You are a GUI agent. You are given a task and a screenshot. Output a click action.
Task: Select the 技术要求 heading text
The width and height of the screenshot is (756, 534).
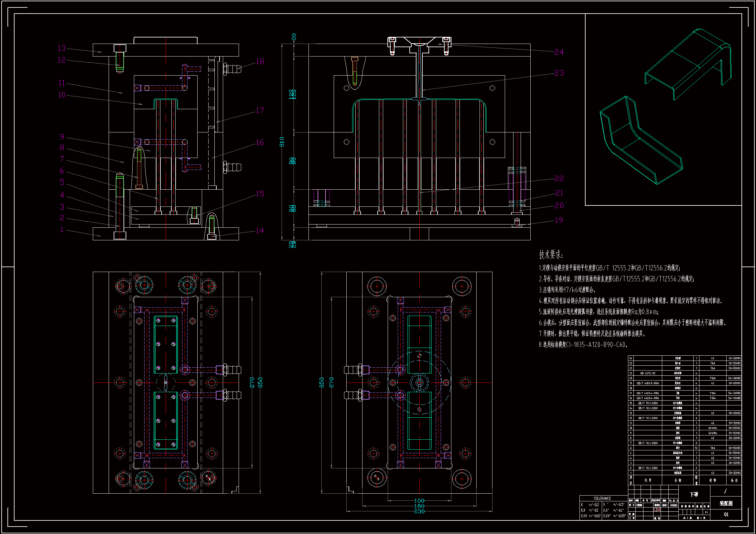point(551,255)
